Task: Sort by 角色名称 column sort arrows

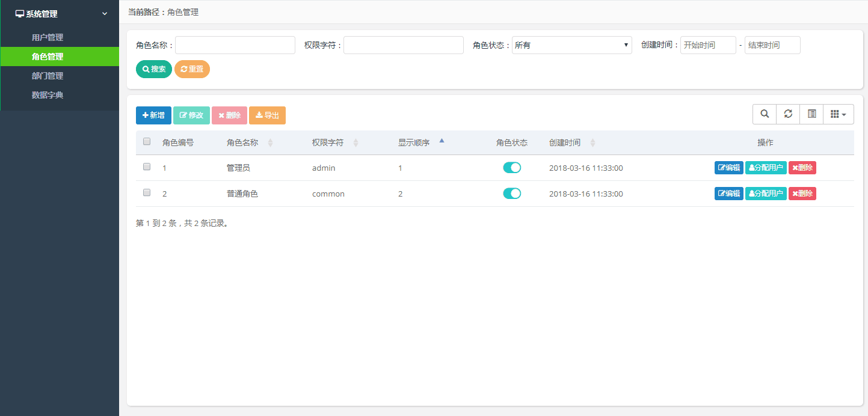Action: [270, 143]
